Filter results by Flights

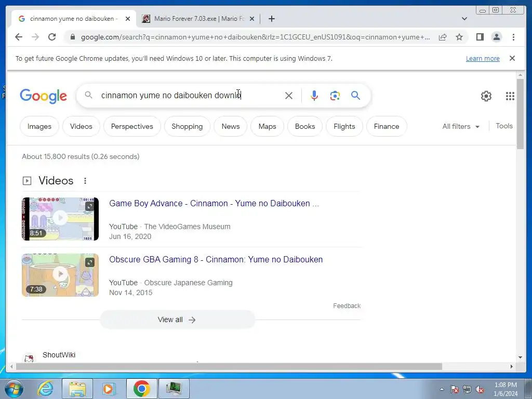pos(344,126)
